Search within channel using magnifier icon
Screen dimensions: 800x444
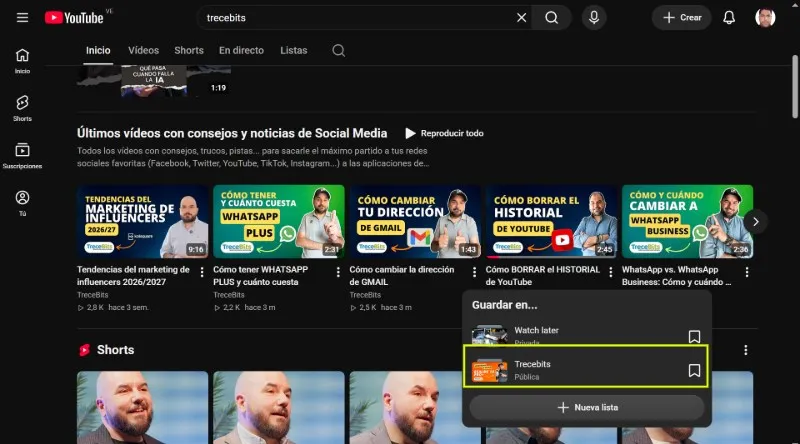pos(339,51)
